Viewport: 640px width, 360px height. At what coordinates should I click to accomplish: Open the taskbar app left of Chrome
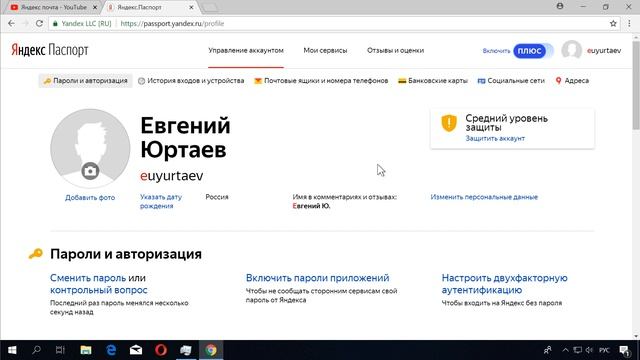pyautogui.click(x=186, y=350)
